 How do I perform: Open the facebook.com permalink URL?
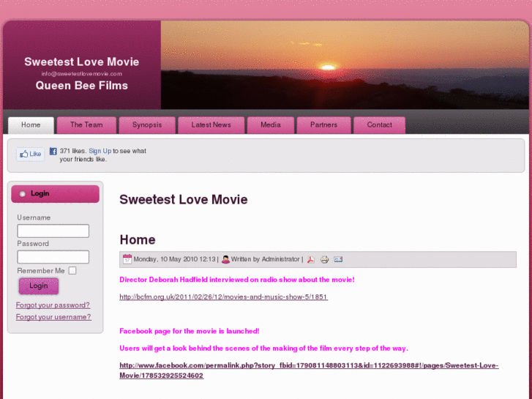coord(309,370)
